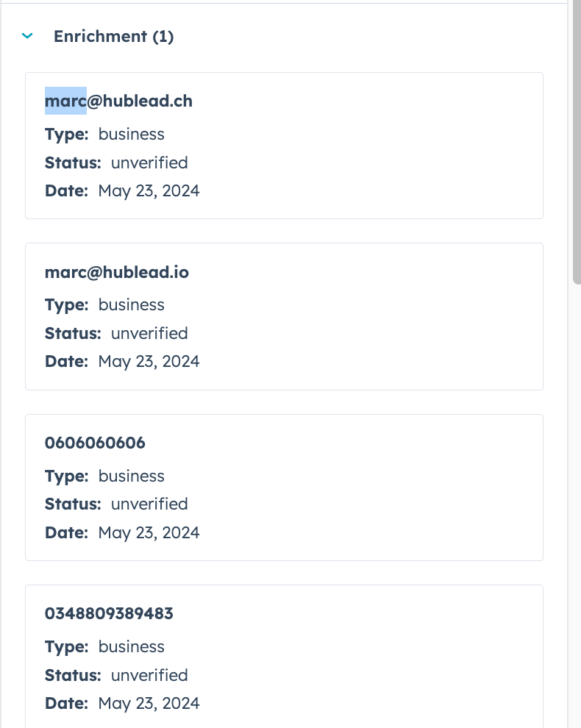
Task: Click Status unverified in marc@hublead.io card
Action: pos(116,333)
